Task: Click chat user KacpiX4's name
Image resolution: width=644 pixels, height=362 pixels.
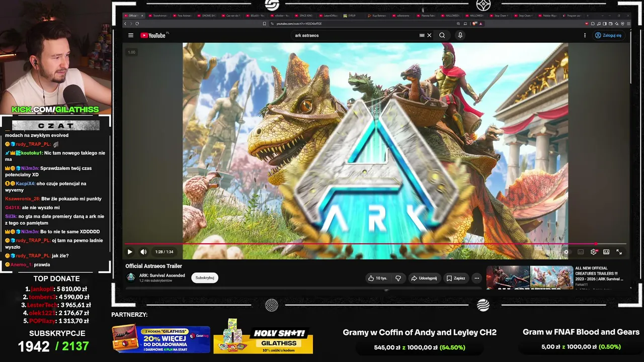Action: (25, 184)
